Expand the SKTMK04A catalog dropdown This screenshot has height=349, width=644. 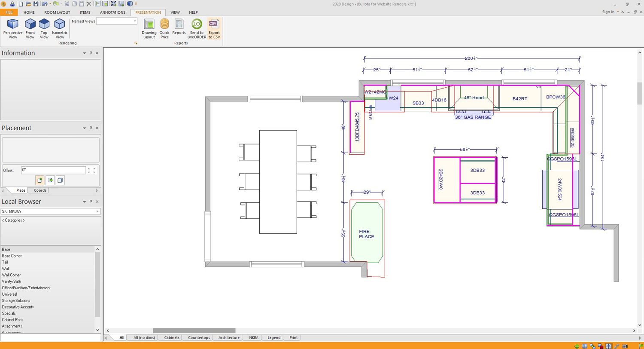[x=98, y=211]
